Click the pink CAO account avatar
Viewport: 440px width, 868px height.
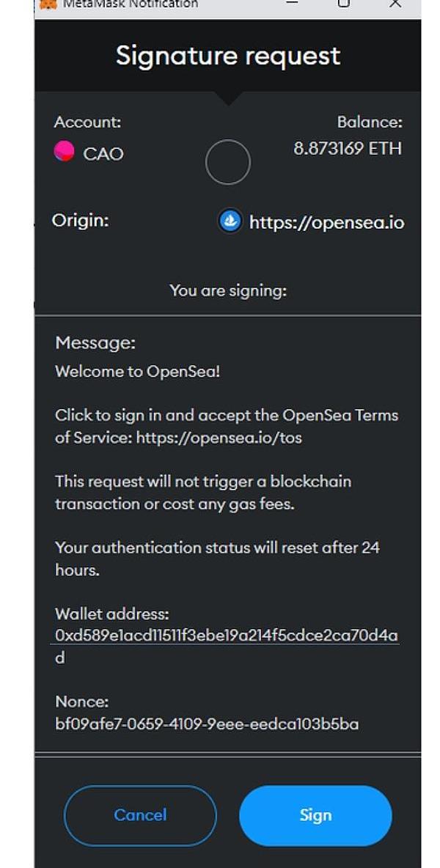click(65, 151)
